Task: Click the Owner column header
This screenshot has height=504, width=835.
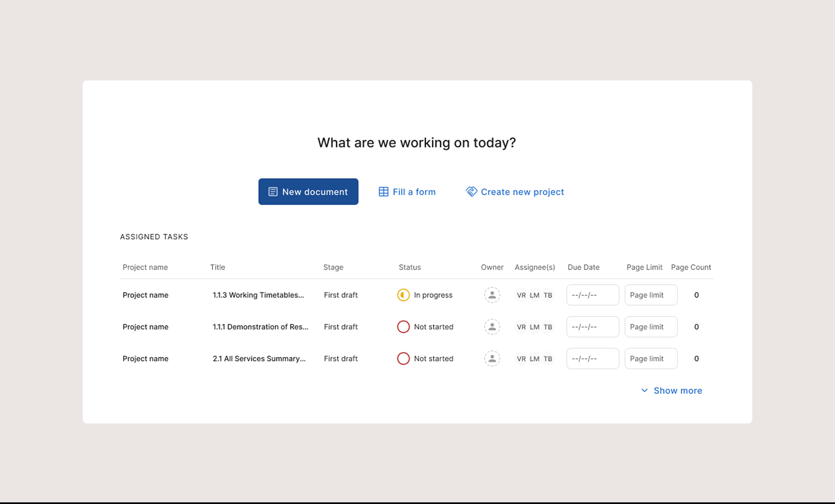Action: (x=492, y=267)
